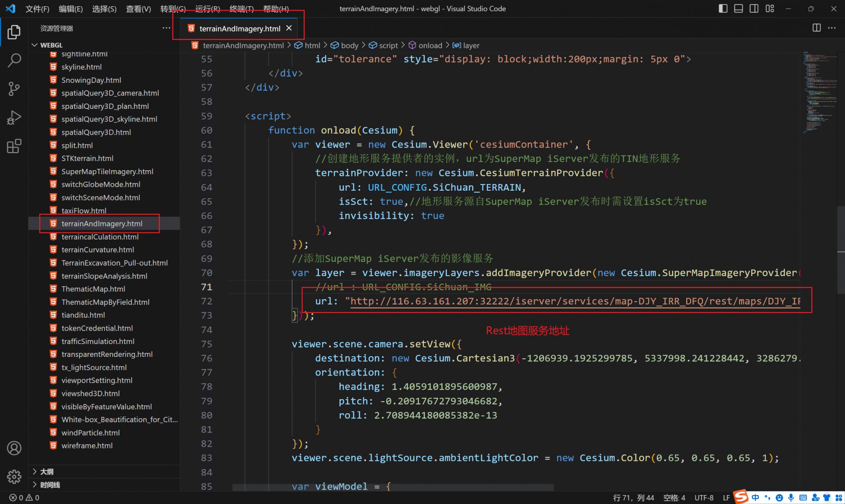845x504 pixels.
Task: Open Explorer panel Views and More Actions
Action: [166, 28]
